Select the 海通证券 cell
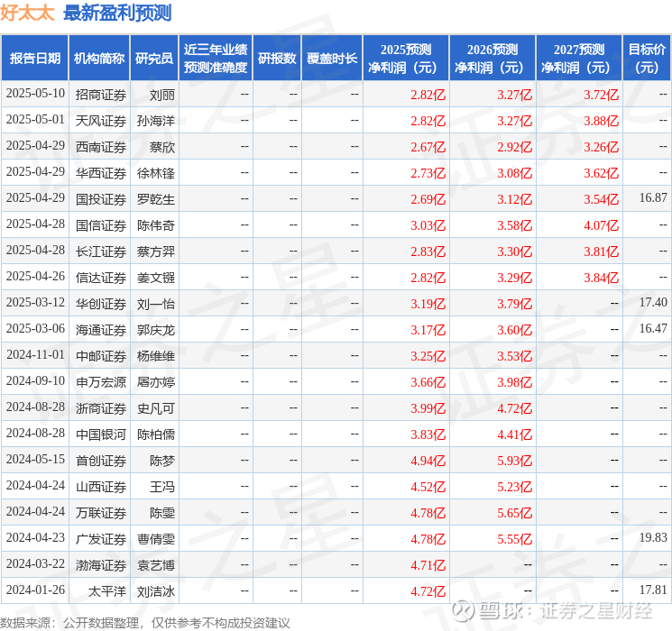This screenshot has width=672, height=631. click(x=101, y=330)
